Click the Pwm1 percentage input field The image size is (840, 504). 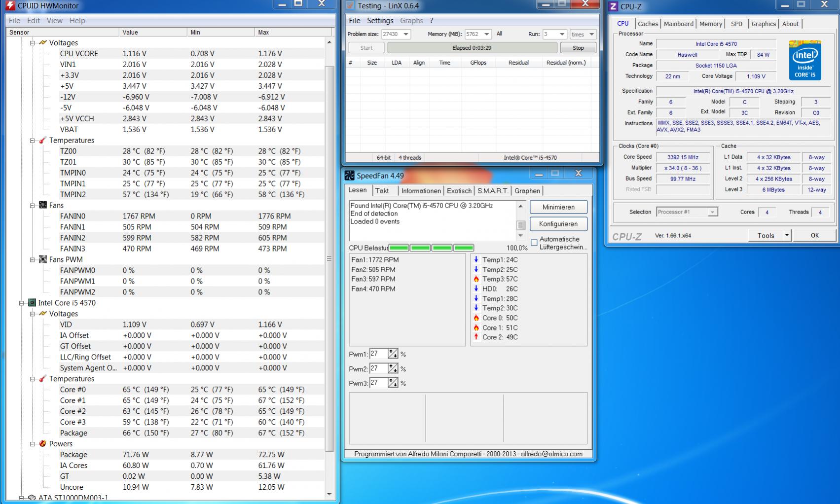pyautogui.click(x=378, y=354)
